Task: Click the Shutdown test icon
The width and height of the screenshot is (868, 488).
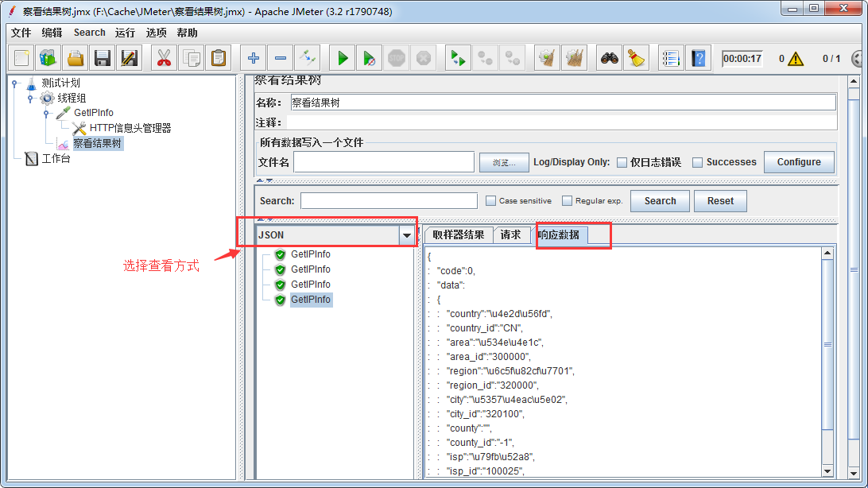Action: 424,58
